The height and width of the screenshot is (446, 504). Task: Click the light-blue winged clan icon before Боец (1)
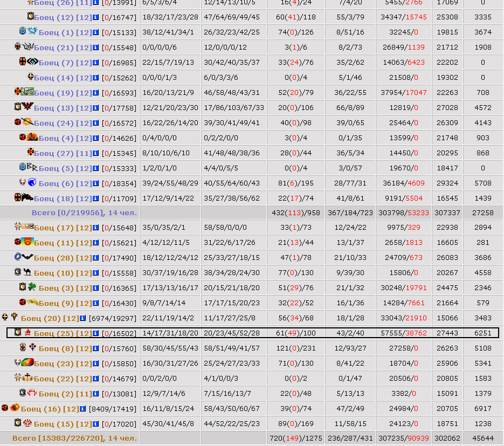tap(32, 31)
